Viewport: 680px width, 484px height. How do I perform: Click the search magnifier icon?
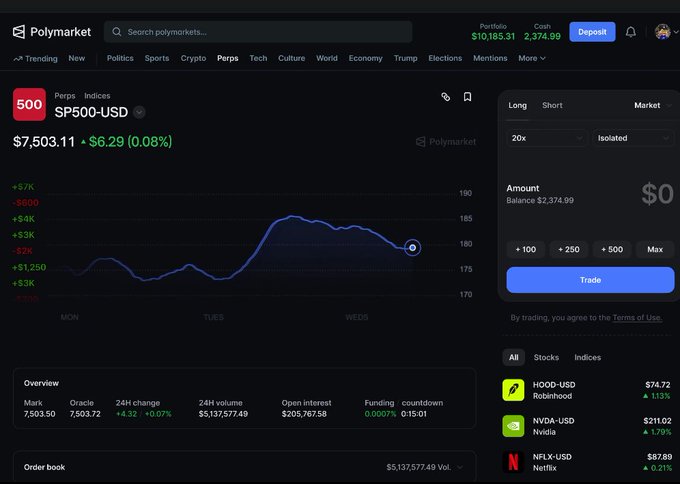tap(117, 32)
